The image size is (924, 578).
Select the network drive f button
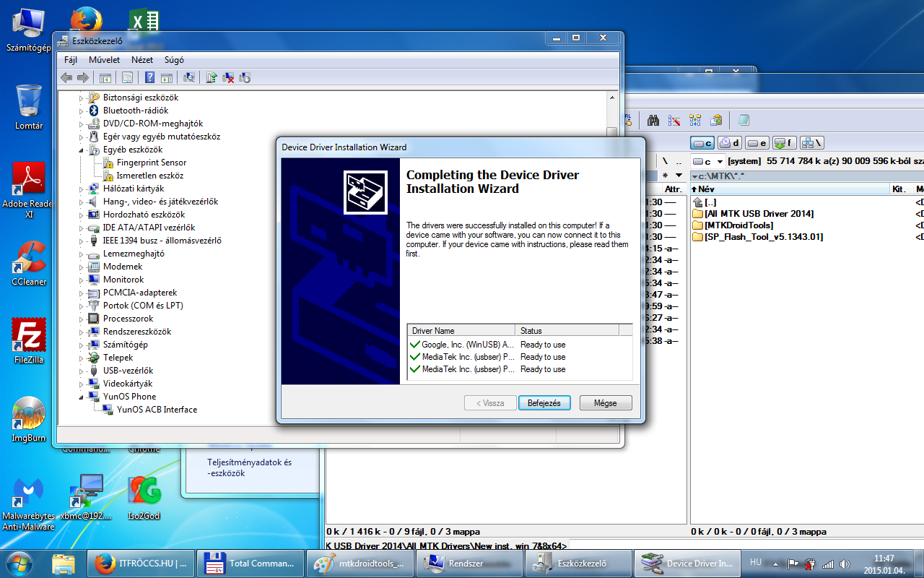784,143
